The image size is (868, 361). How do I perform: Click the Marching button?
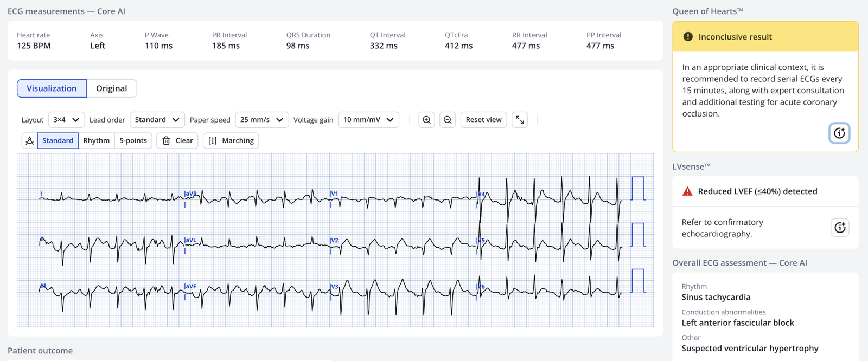tap(231, 140)
